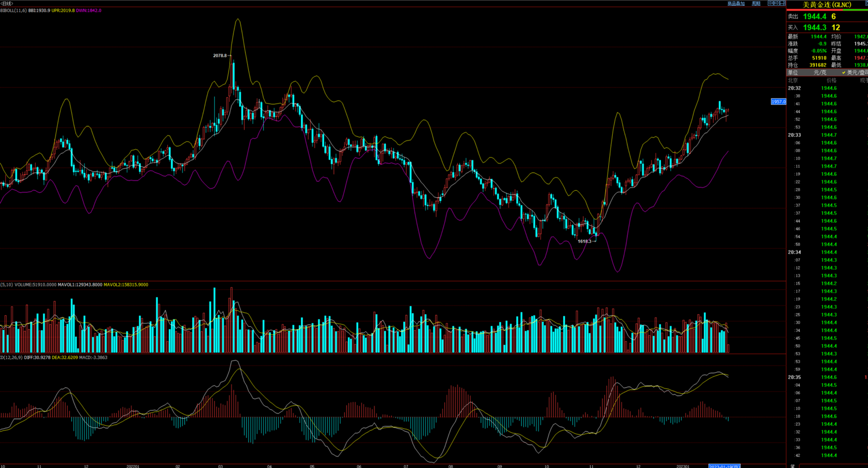The image size is (868, 468).
Task: Click the blue 1957.0 price axis marker
Action: (x=778, y=102)
